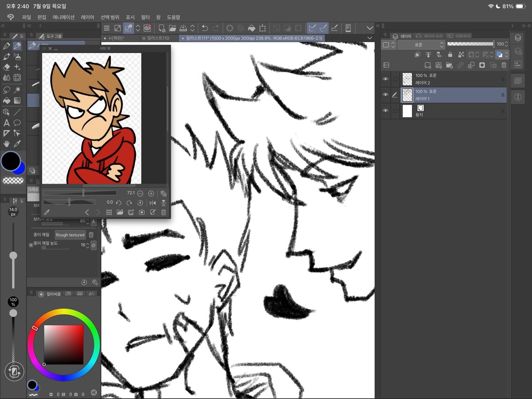Switch to the 일러스트110 canvas tab
Image resolution: width=532 pixels, height=399 pixels.
pyautogui.click(x=159, y=38)
